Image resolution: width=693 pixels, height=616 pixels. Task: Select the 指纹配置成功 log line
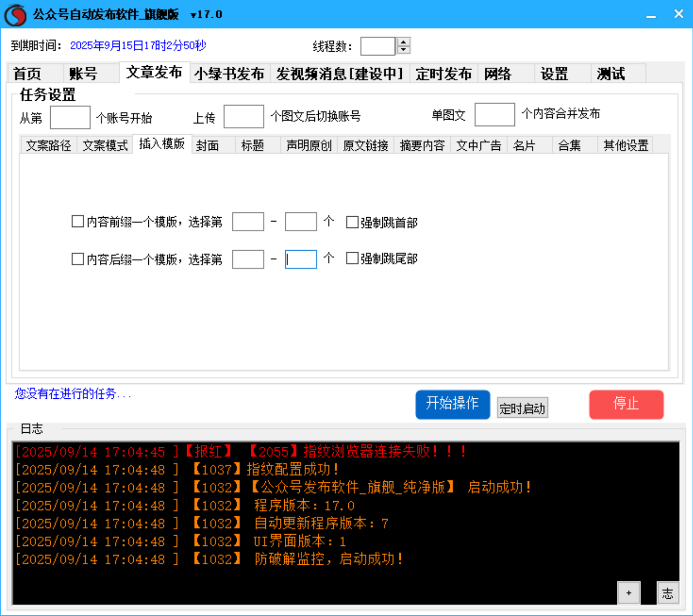177,469
